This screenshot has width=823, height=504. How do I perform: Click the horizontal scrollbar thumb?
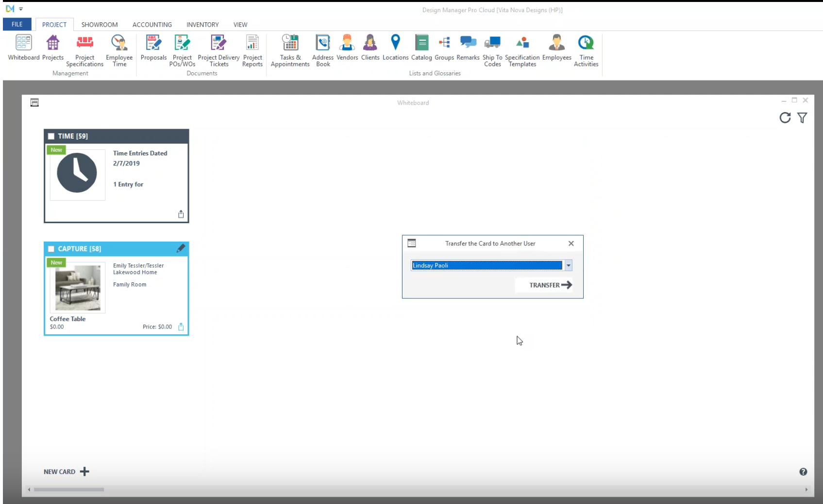[69, 489]
